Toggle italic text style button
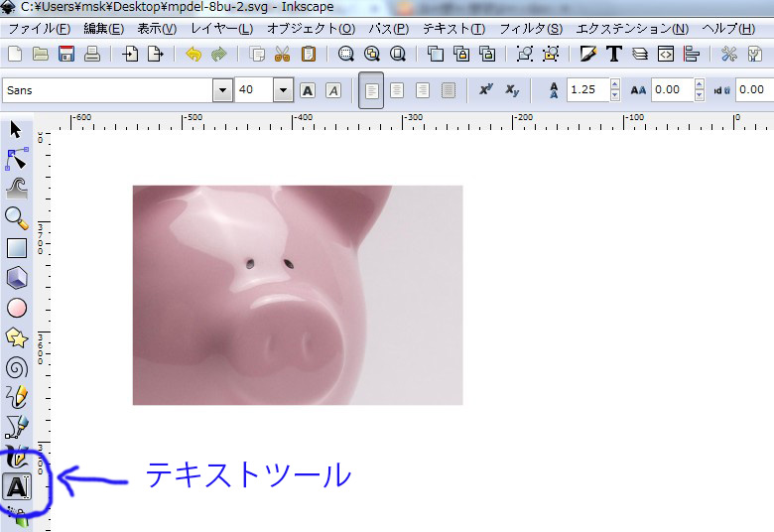This screenshot has width=774, height=532. point(333,90)
